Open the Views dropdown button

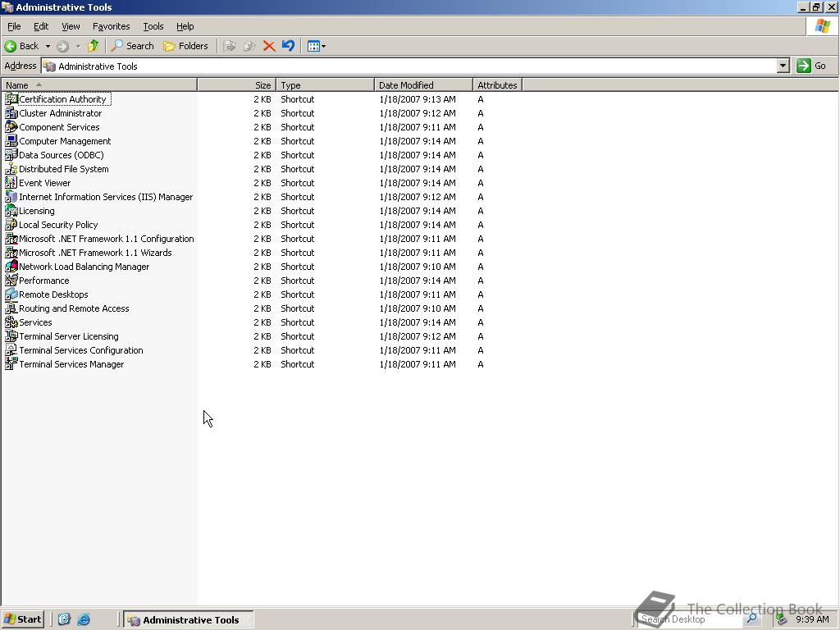click(317, 46)
